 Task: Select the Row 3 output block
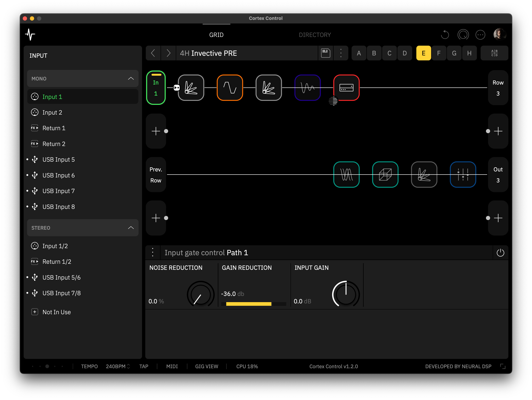tap(498, 88)
